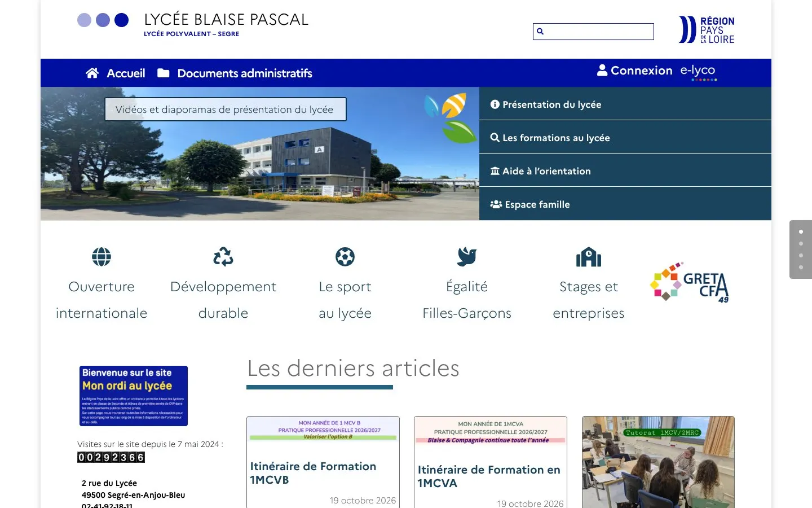Click the school building icon for Stages

click(589, 257)
